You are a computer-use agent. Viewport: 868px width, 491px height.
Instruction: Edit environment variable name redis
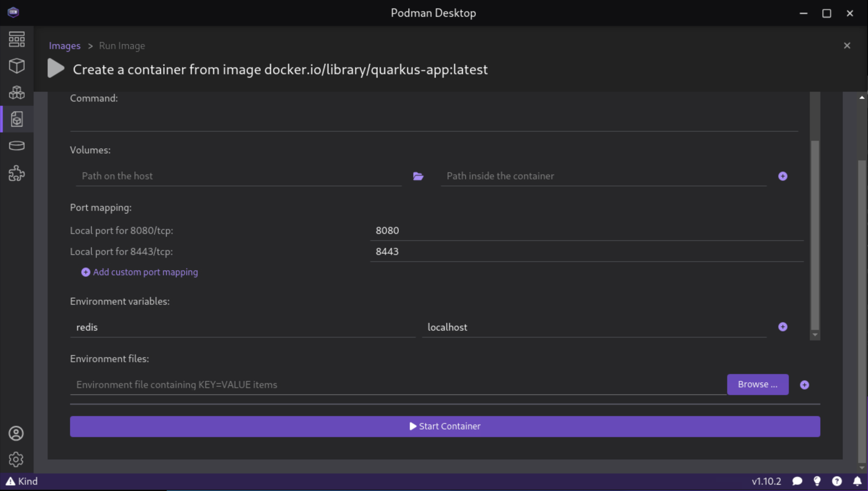point(243,327)
